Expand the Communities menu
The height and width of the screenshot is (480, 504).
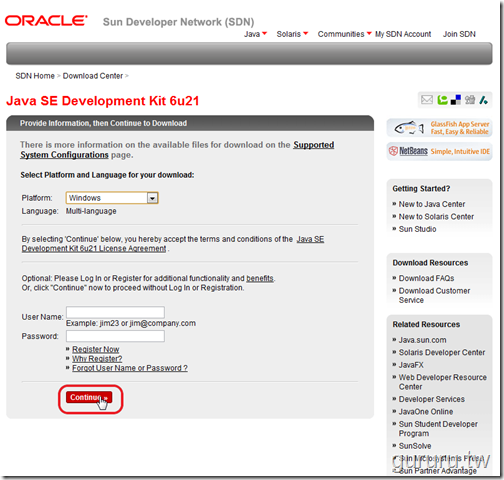344,34
